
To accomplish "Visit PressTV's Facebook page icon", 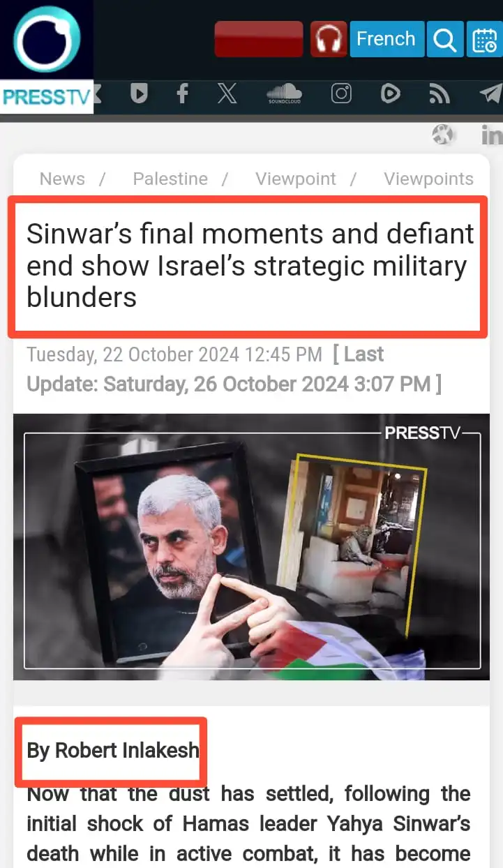I will tap(182, 93).
